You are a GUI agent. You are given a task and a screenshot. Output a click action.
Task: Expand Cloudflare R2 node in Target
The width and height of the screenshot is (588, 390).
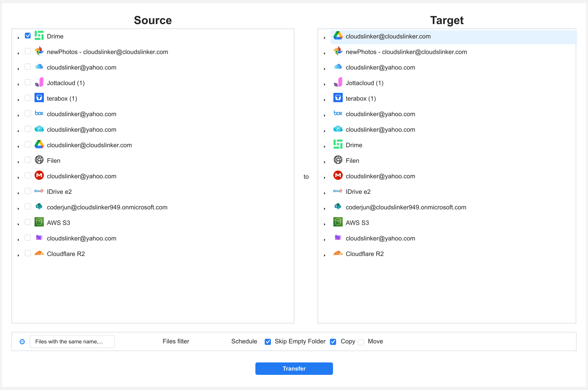(324, 255)
